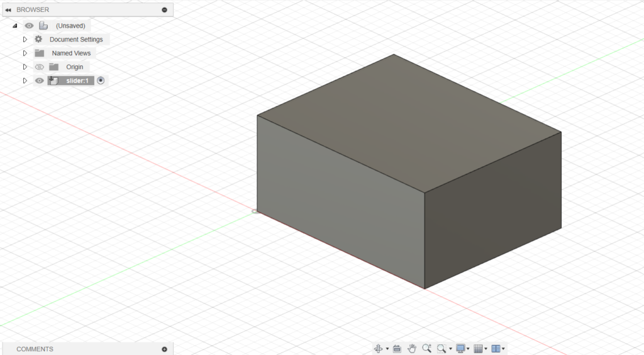Click the Grid and Snaps icon
This screenshot has height=355, width=644.
(478, 349)
